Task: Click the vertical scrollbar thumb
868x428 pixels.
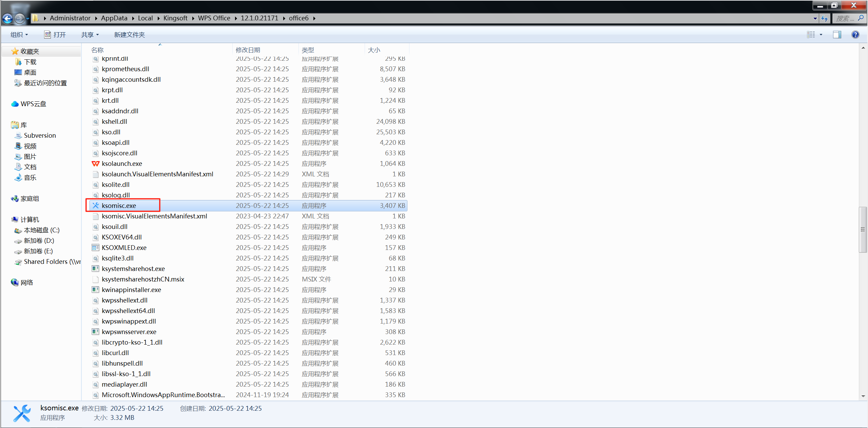Action: click(863, 230)
